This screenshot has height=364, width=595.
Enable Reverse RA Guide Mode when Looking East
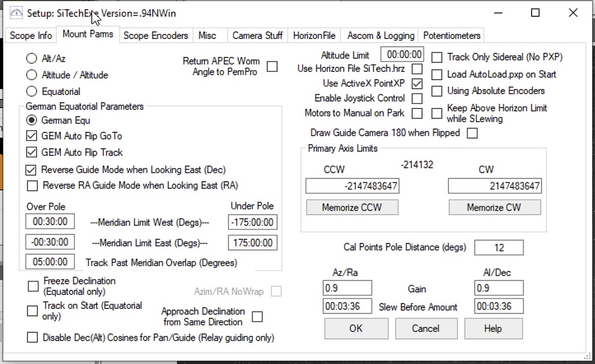coord(32,186)
